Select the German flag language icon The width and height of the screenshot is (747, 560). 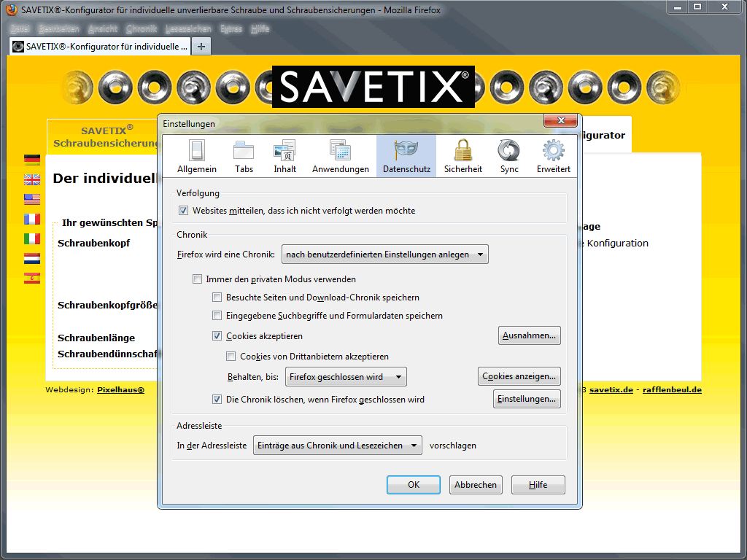tap(32, 160)
